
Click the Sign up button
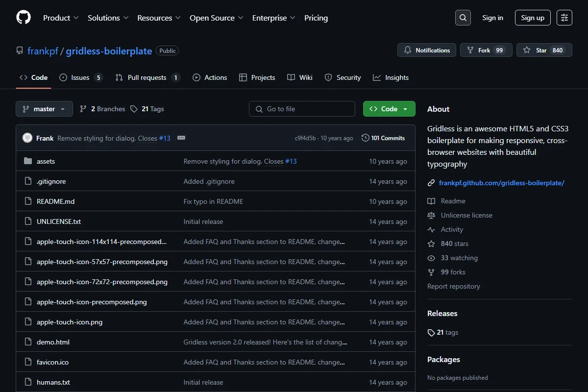tap(533, 18)
